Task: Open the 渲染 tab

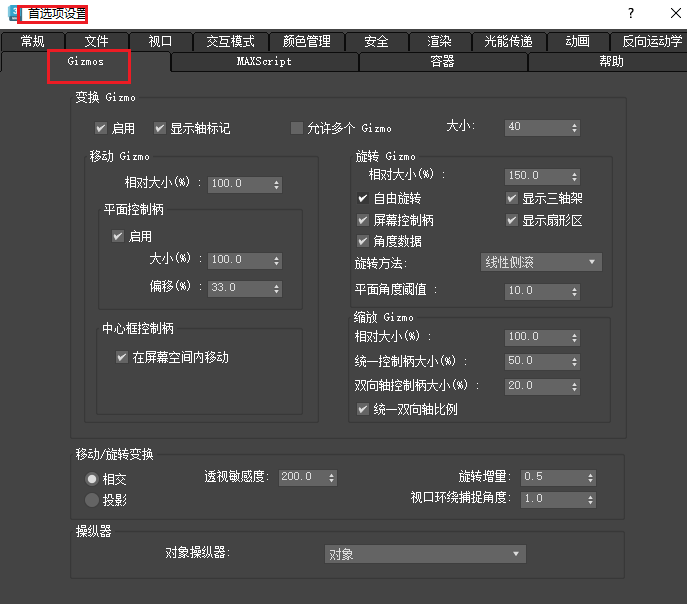Action: [439, 42]
